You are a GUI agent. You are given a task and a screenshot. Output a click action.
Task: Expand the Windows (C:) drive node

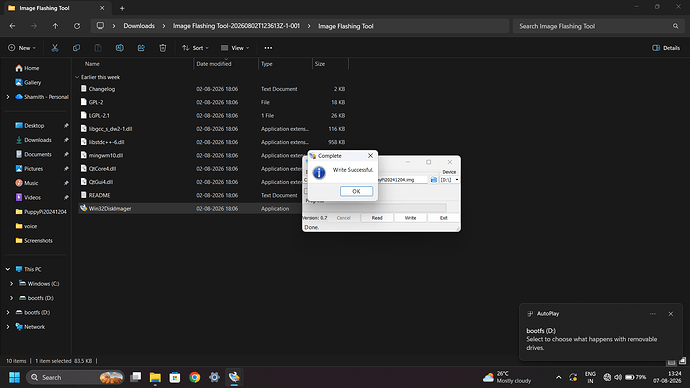tap(11, 284)
